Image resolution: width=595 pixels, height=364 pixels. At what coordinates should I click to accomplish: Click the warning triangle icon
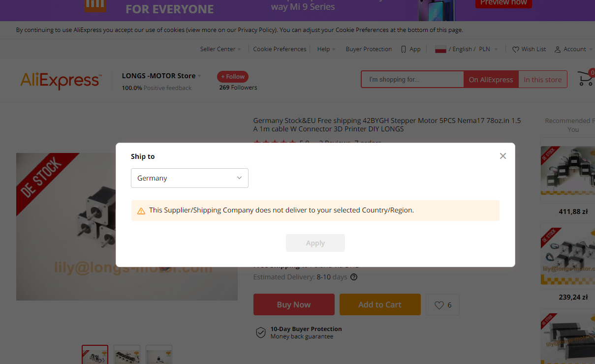tap(141, 211)
